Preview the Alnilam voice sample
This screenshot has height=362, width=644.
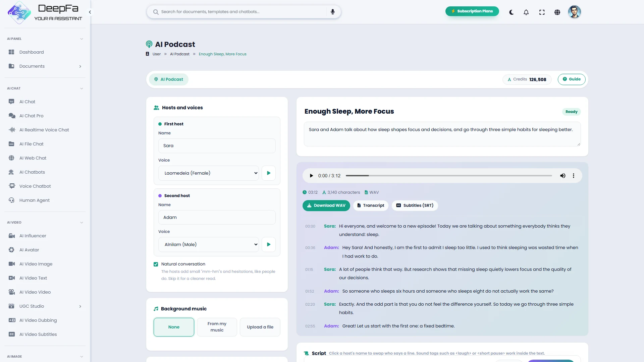pyautogui.click(x=269, y=245)
